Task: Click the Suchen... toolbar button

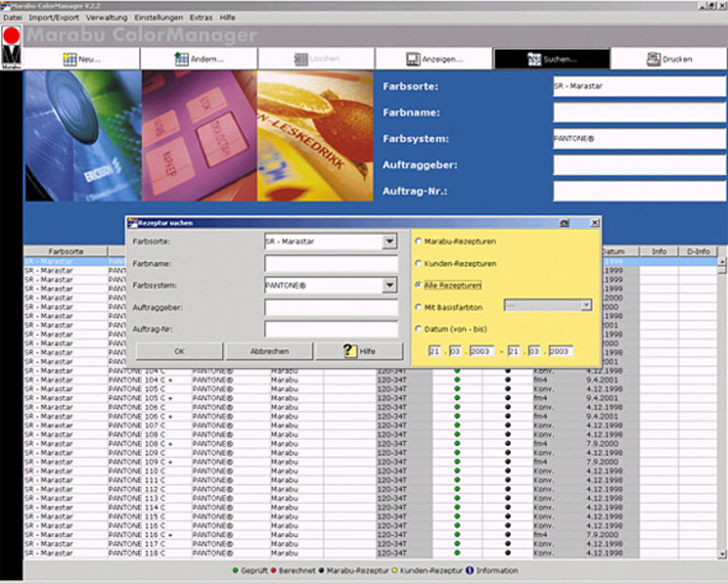Action: [x=552, y=59]
